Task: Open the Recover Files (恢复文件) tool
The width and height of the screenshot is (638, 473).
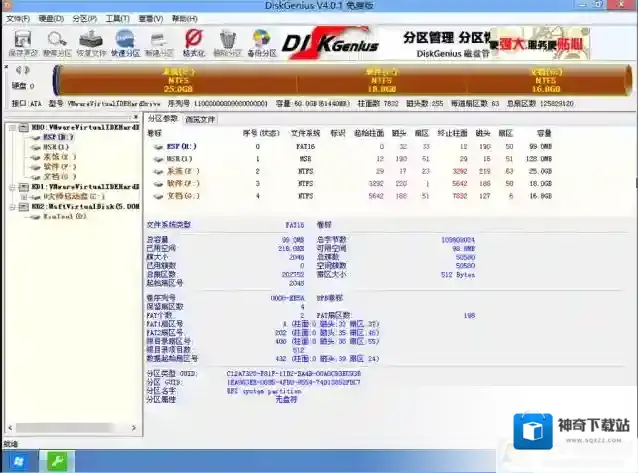Action: point(93,41)
